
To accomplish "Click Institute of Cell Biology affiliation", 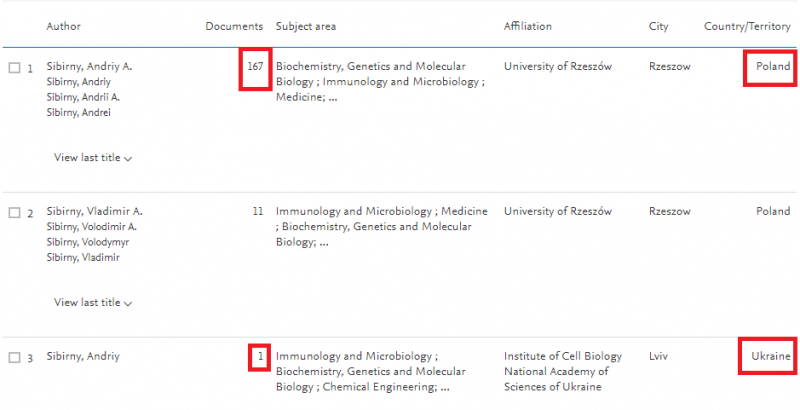I will (x=563, y=356).
